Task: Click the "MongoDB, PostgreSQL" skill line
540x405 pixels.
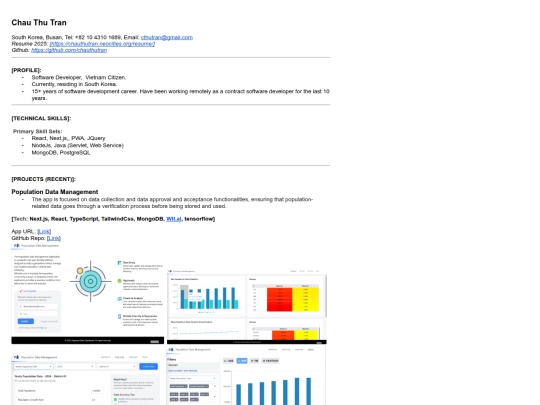Action: pyautogui.click(x=61, y=153)
